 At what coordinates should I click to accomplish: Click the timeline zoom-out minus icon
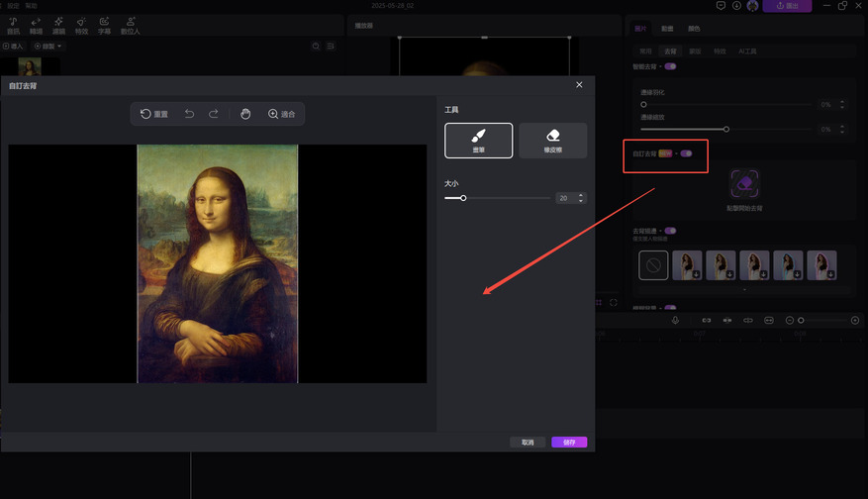point(790,320)
